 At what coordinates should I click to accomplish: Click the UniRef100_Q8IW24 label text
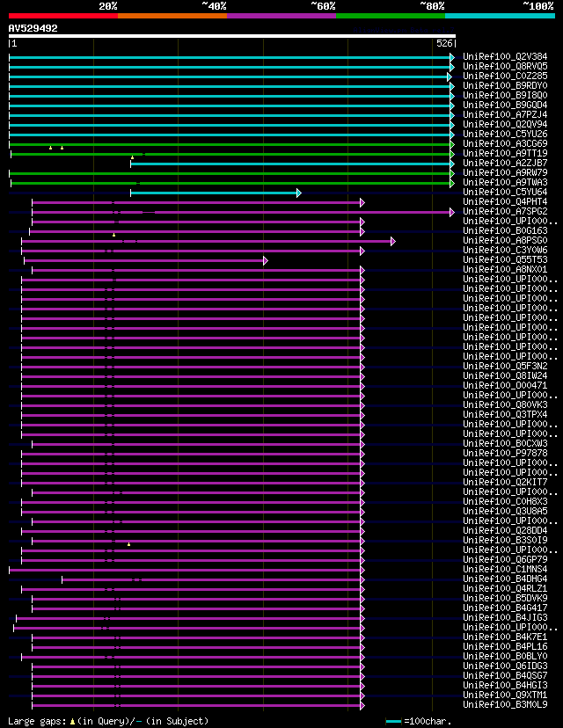pos(505,375)
